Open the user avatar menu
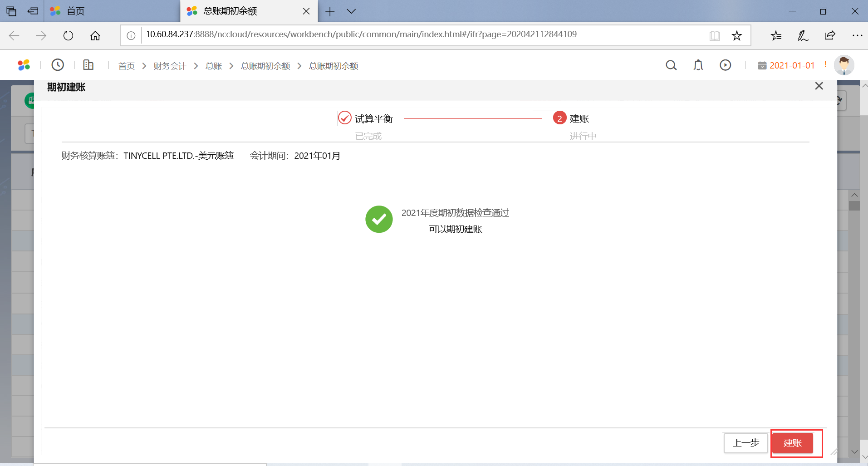Image resolution: width=868 pixels, height=466 pixels. pos(843,65)
